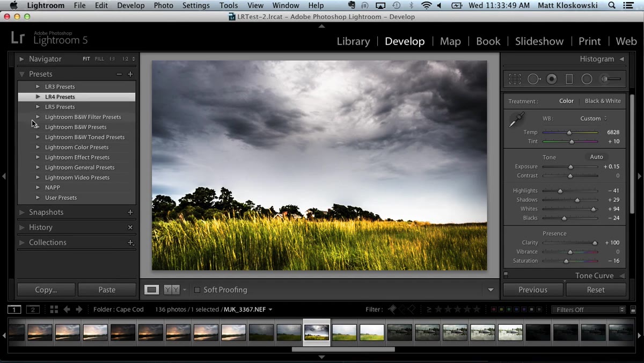The image size is (644, 363).
Task: Click the minus icon in Presets header
Action: tap(119, 74)
